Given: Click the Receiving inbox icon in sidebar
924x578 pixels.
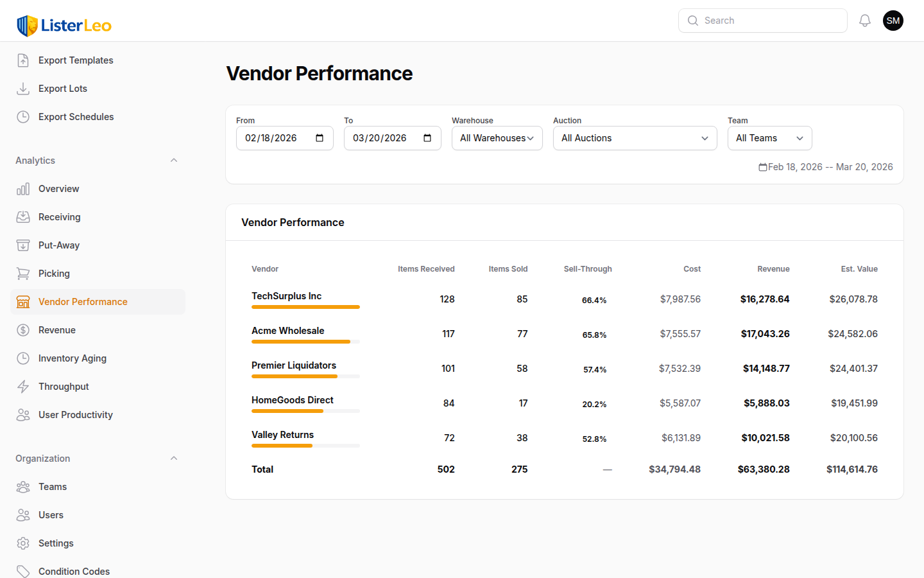Looking at the screenshot, I should [x=23, y=217].
